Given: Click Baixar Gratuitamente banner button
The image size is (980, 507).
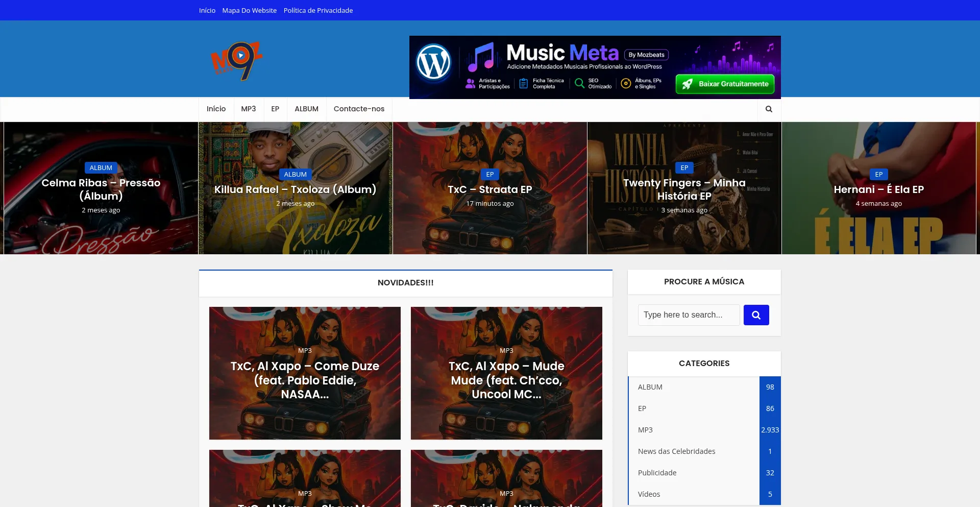Looking at the screenshot, I should tap(725, 84).
